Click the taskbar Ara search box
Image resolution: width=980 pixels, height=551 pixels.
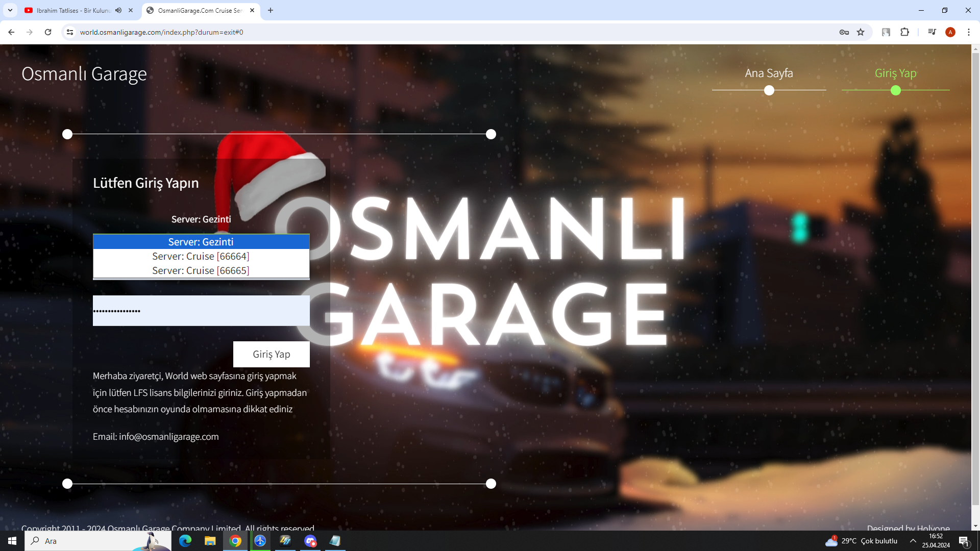[x=98, y=541]
